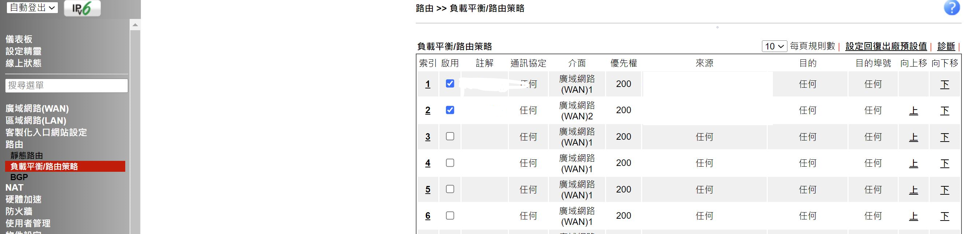Open rules-per-page dropdown showing 10
The width and height of the screenshot is (980, 234).
pos(774,47)
